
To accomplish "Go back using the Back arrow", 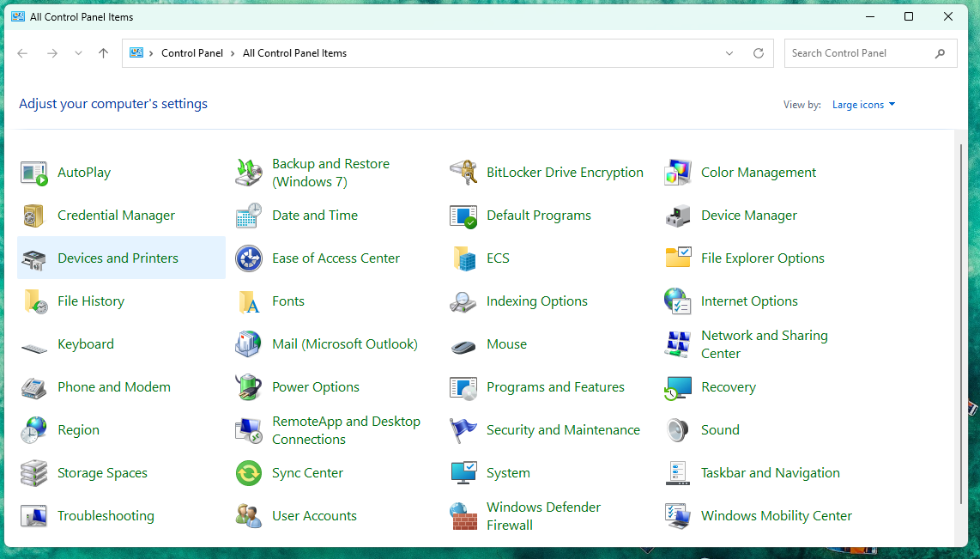I will pos(22,53).
